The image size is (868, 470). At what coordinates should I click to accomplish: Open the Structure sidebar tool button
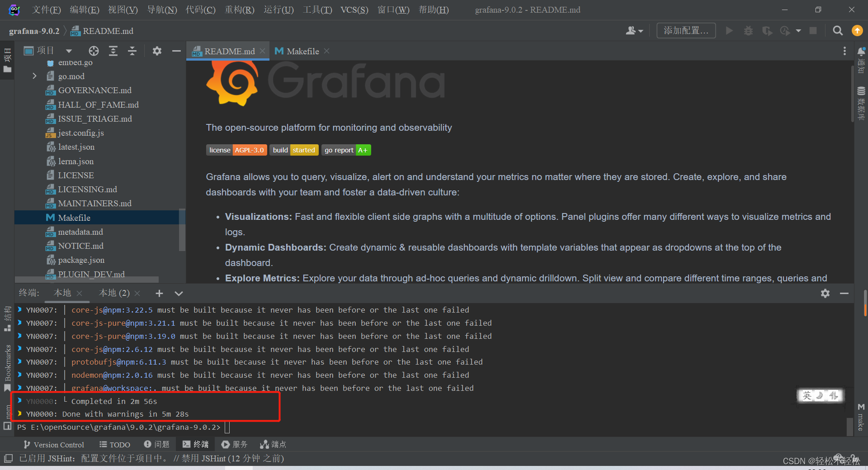point(7,318)
